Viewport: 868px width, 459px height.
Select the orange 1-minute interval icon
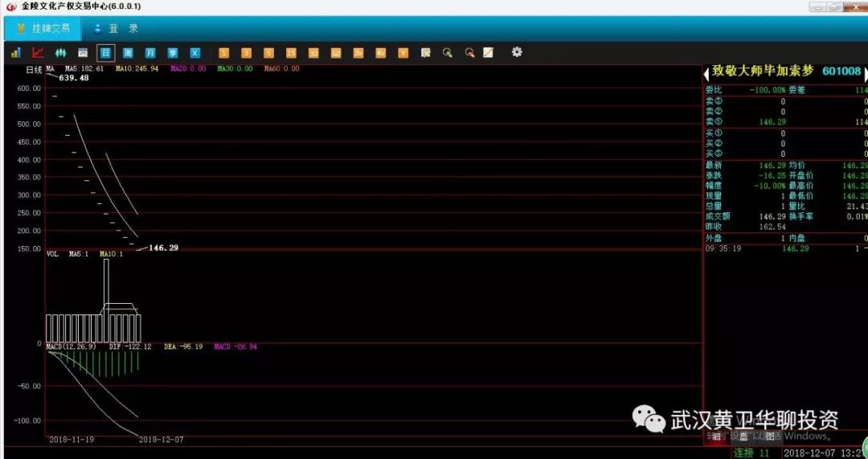[223, 53]
